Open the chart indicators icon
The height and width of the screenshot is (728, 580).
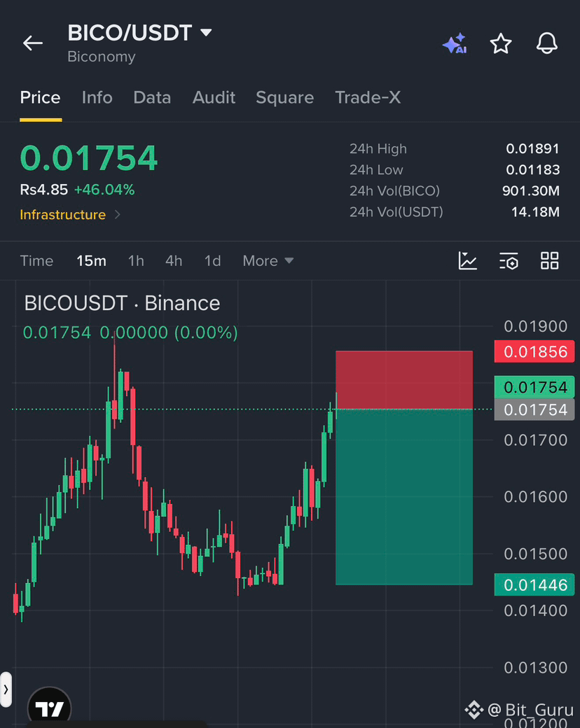point(467,261)
